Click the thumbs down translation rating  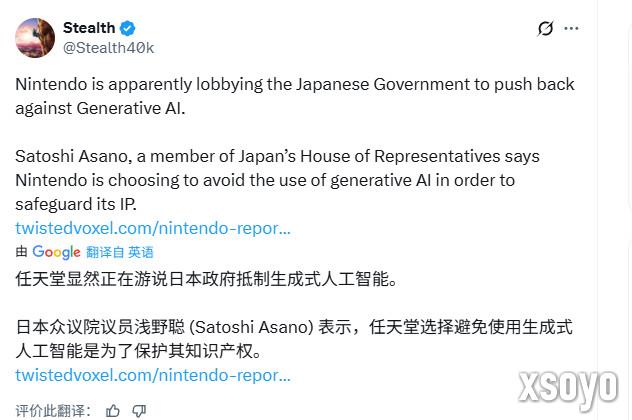139,410
